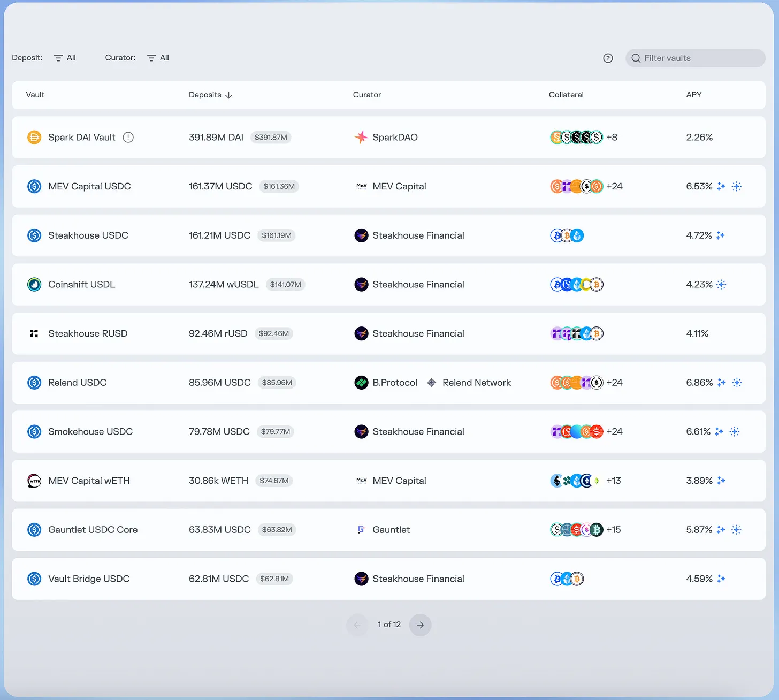Click the 1 of 12 page indicator
This screenshot has width=779, height=700.
tap(389, 625)
